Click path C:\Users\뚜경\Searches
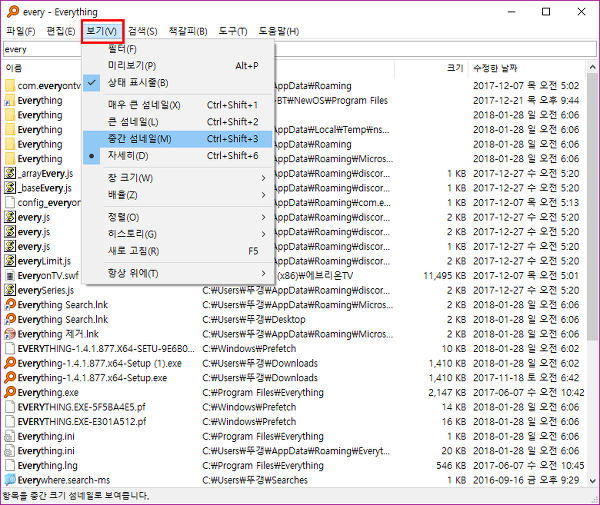 [255, 480]
